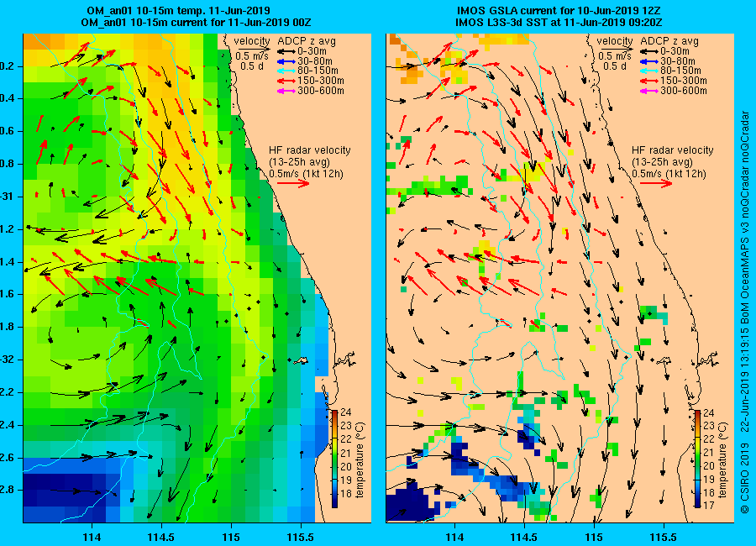Image resolution: width=756 pixels, height=546 pixels.
Task: Click the red 150-300m arrow in left legend
Action: [286, 81]
